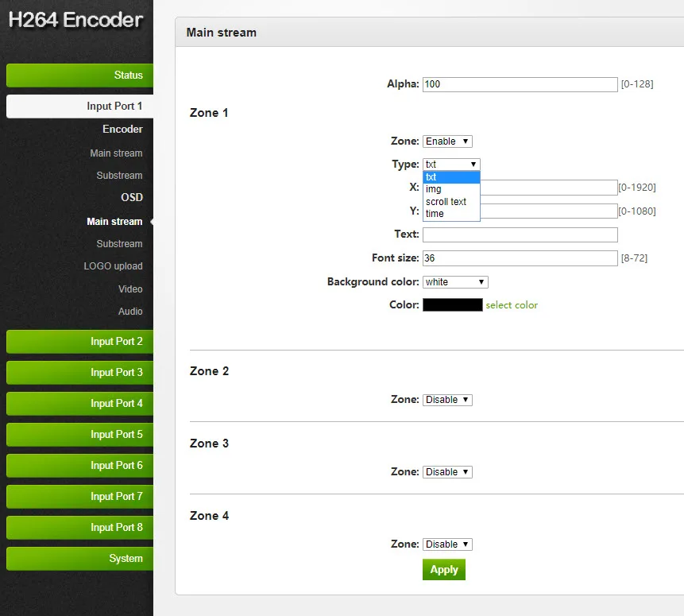The height and width of the screenshot is (616, 684).
Task: Click the Zone 4 heading
Action: click(209, 516)
